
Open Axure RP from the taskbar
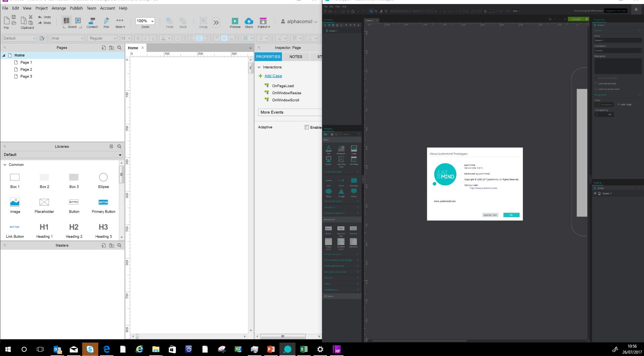337,350
